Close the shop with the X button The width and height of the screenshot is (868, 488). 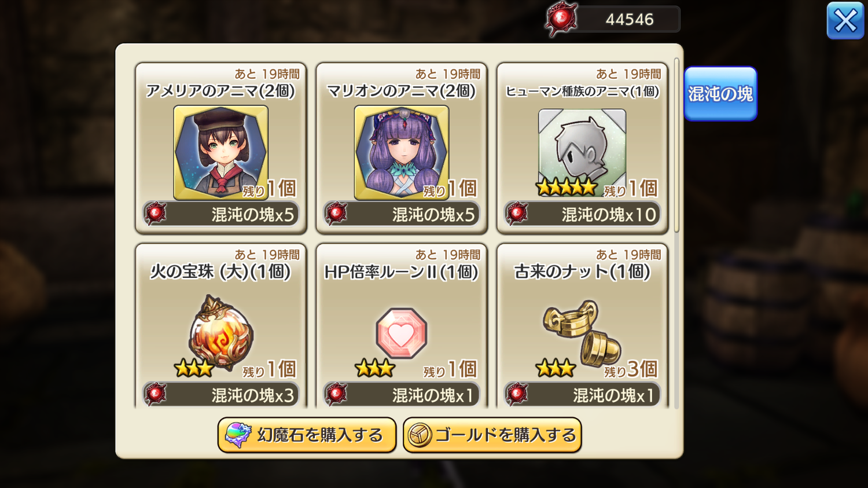[x=845, y=21]
